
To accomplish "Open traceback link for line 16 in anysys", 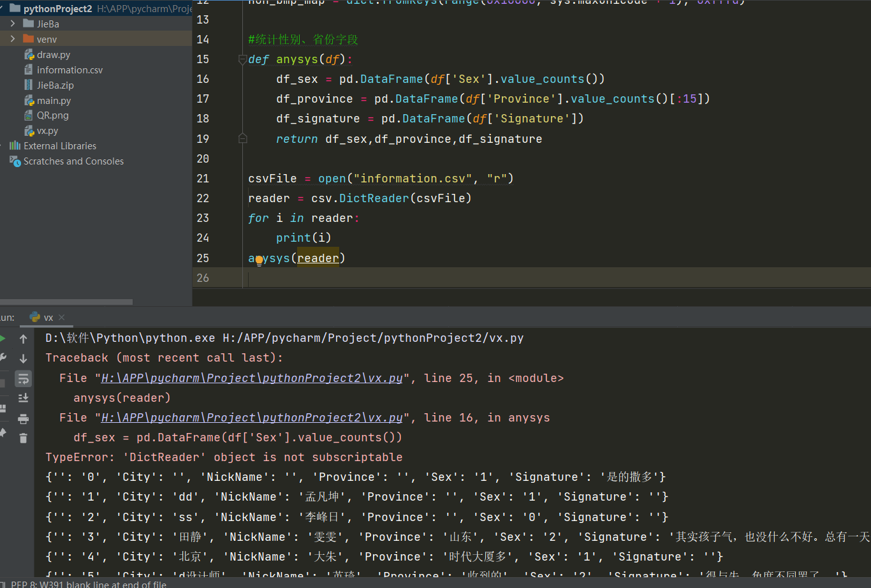I will click(252, 418).
